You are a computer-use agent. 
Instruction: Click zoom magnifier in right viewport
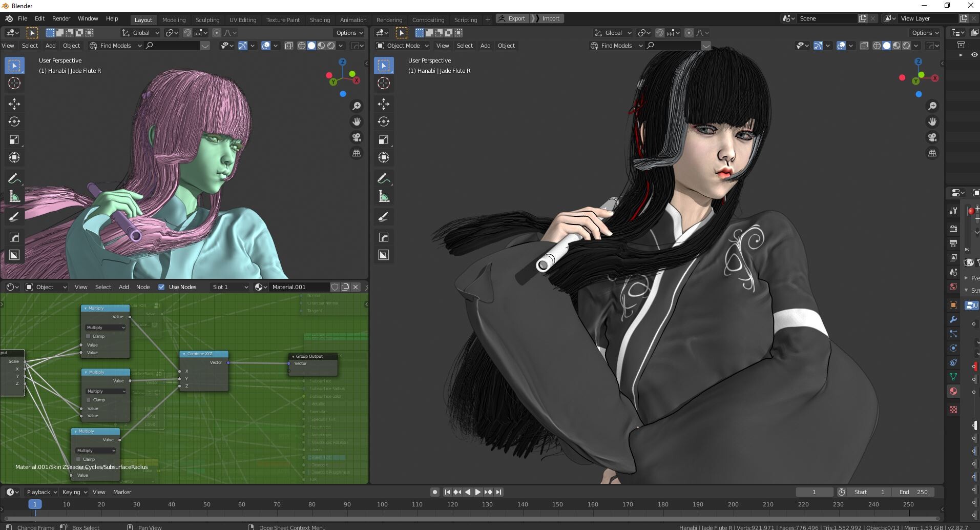[x=932, y=106]
